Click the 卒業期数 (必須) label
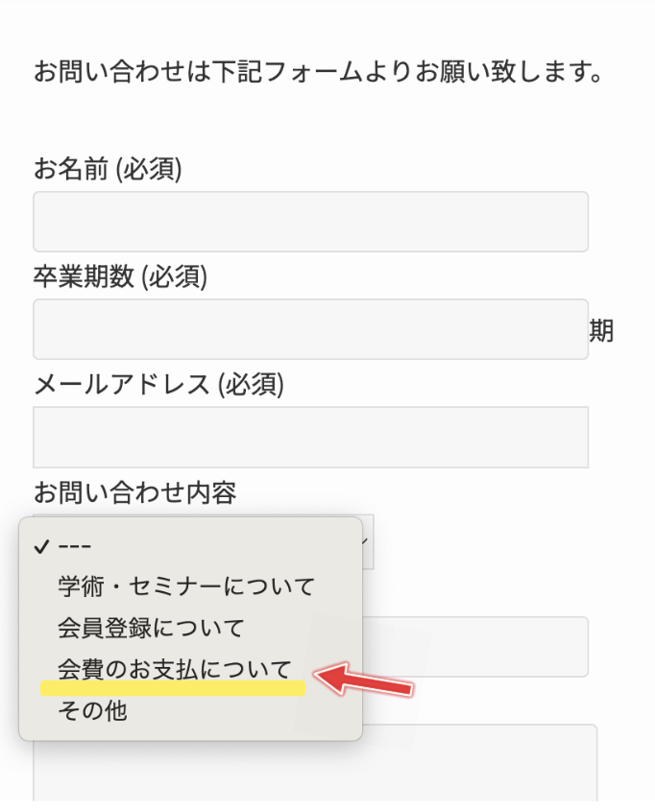Viewport: 655px width, 812px height. tap(120, 277)
